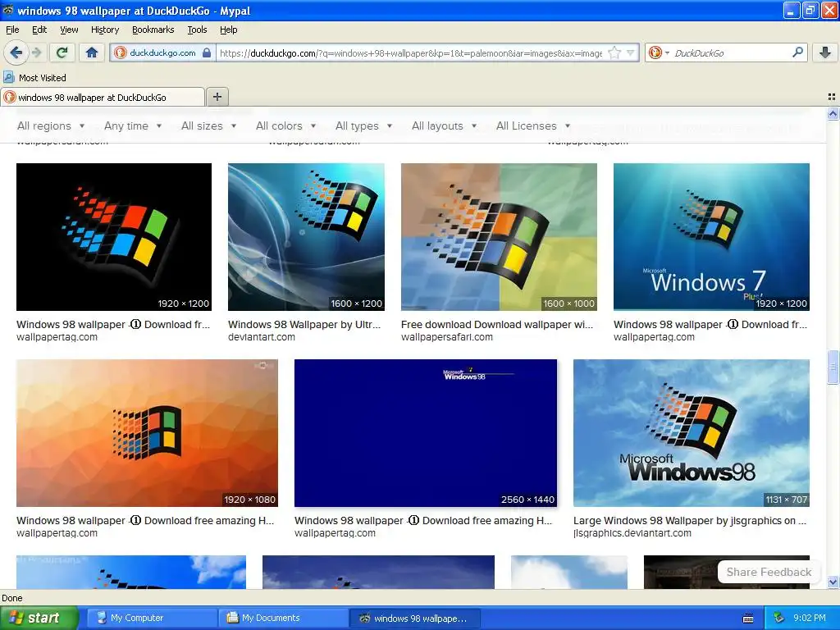This screenshot has height=630, width=840.
Task: Open the File menu
Action: [12, 30]
